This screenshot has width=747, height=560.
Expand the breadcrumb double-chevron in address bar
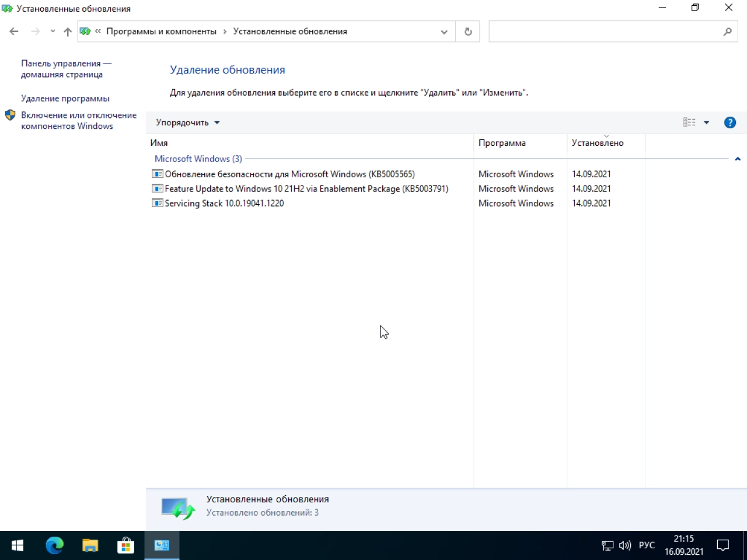(x=98, y=32)
